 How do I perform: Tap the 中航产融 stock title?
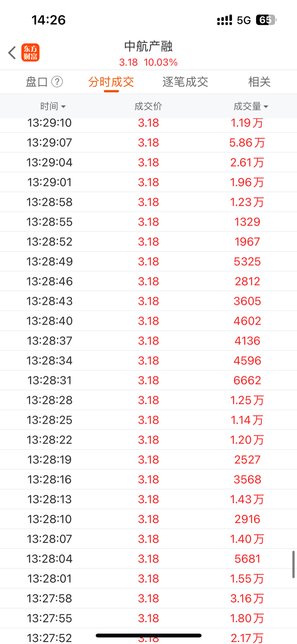click(x=148, y=46)
